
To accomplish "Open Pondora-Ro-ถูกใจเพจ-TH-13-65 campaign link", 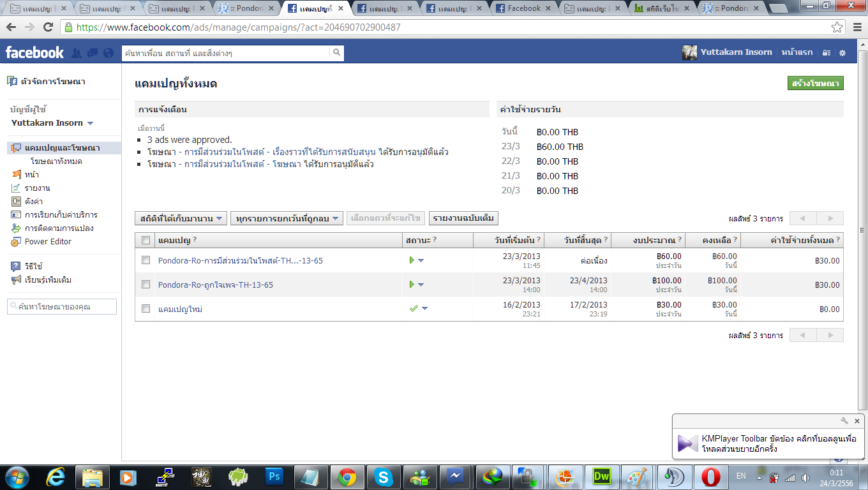I will point(216,285).
